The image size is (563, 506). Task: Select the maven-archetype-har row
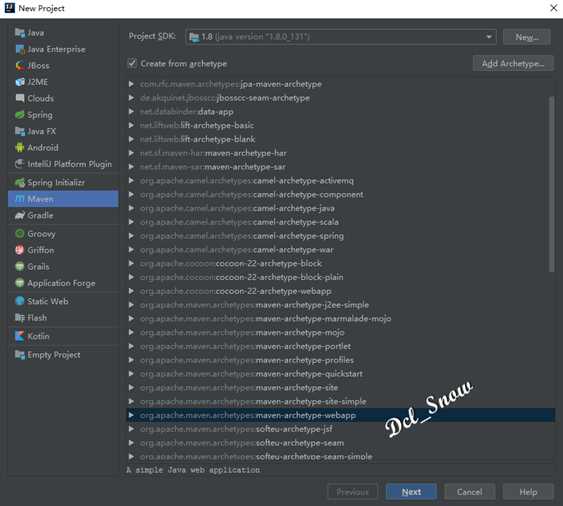[x=341, y=153]
